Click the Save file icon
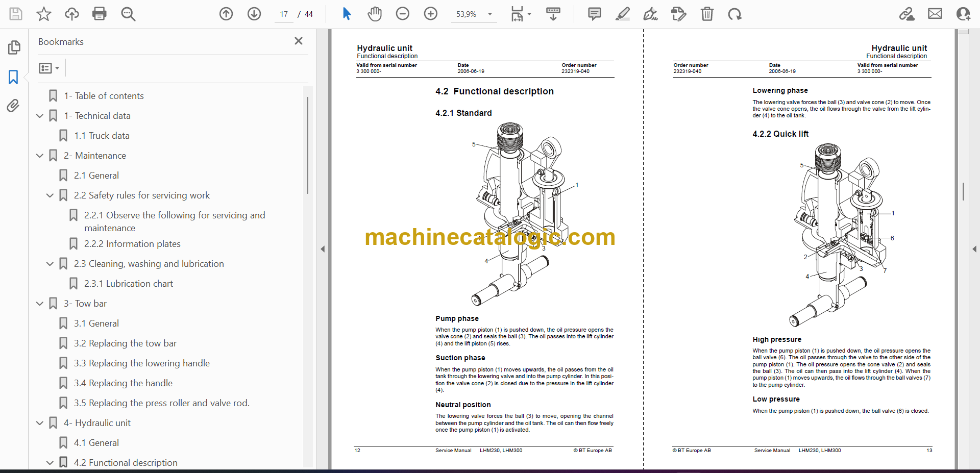 click(x=16, y=14)
